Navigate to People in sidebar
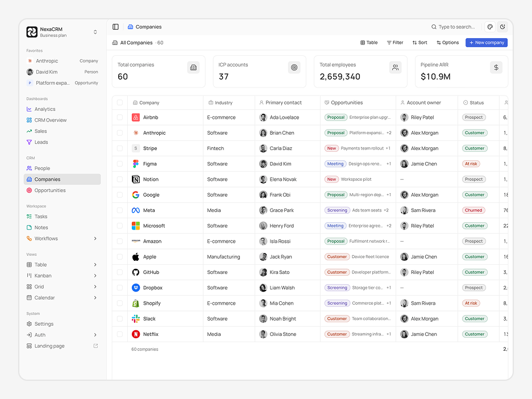Image resolution: width=532 pixels, height=399 pixels. pos(62,168)
